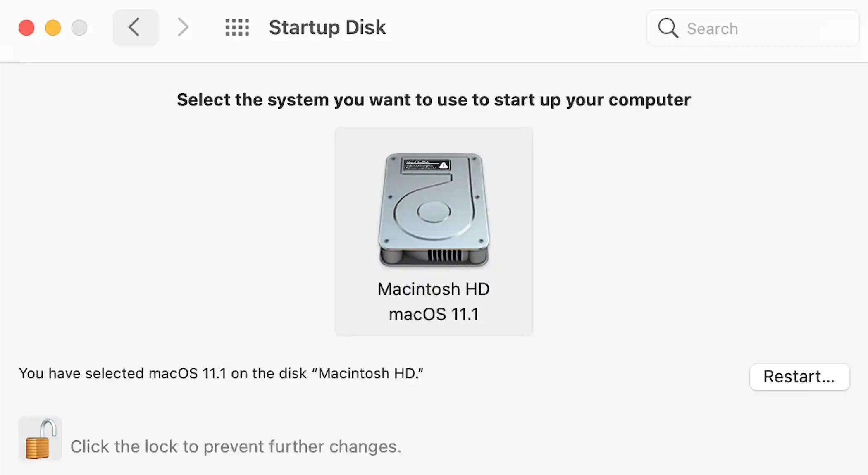Click the "macOS 11.1" version label

point(434,314)
